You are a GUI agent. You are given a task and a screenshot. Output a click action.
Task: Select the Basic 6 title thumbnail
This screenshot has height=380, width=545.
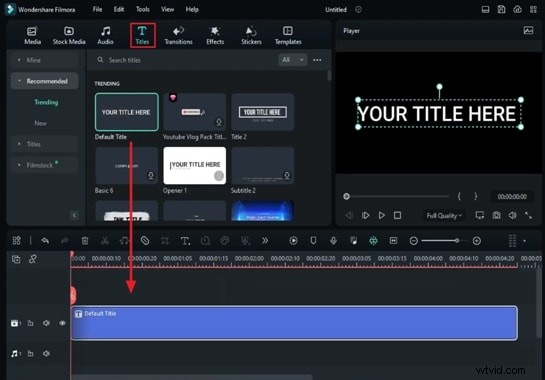tap(127, 165)
